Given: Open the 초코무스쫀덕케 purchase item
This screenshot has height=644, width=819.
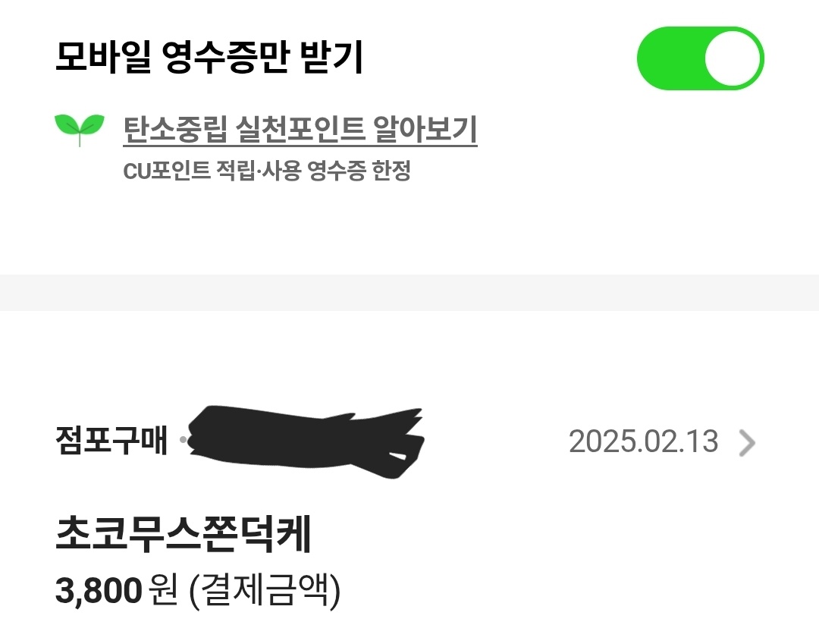Looking at the screenshot, I should pos(184,536).
